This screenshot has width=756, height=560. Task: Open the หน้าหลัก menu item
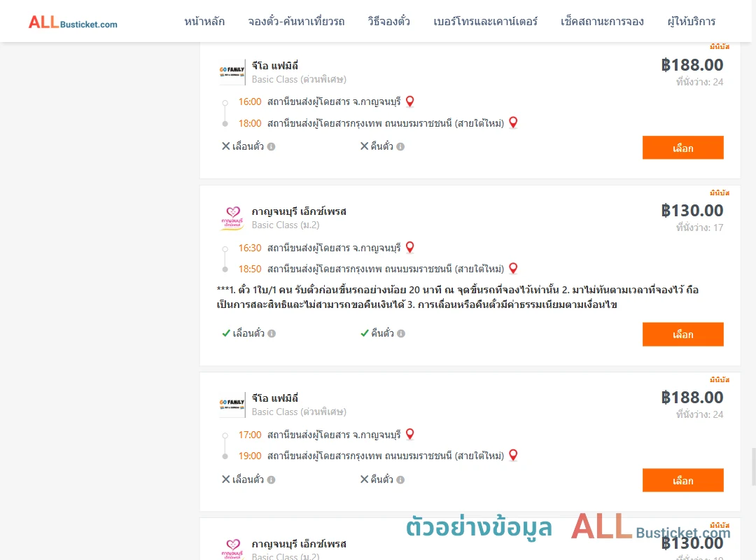(204, 22)
